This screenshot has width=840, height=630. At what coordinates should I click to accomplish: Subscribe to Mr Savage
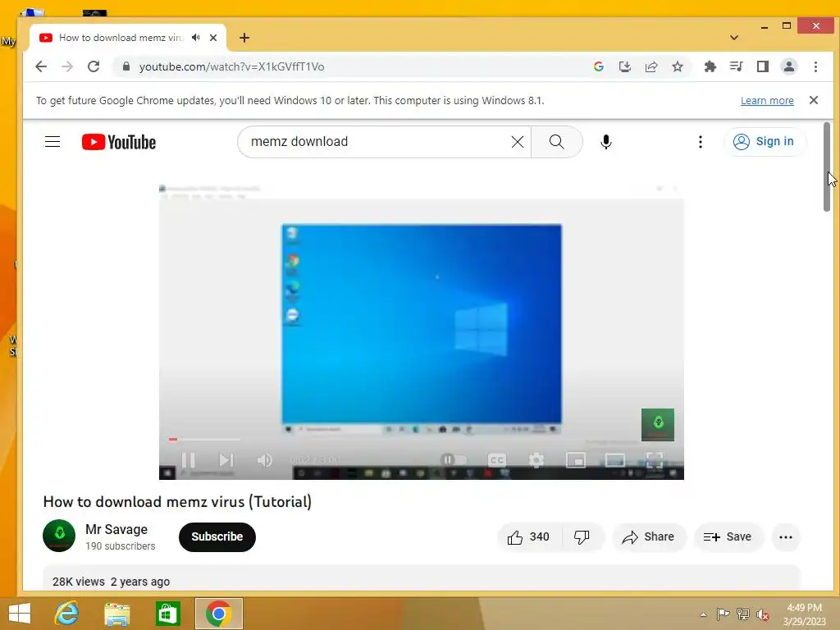[217, 536]
